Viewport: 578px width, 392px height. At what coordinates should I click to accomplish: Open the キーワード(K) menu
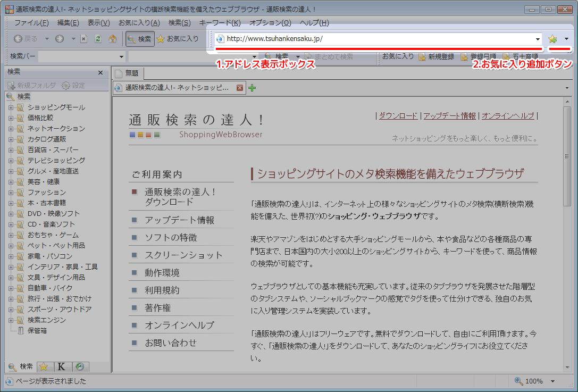pyautogui.click(x=220, y=23)
